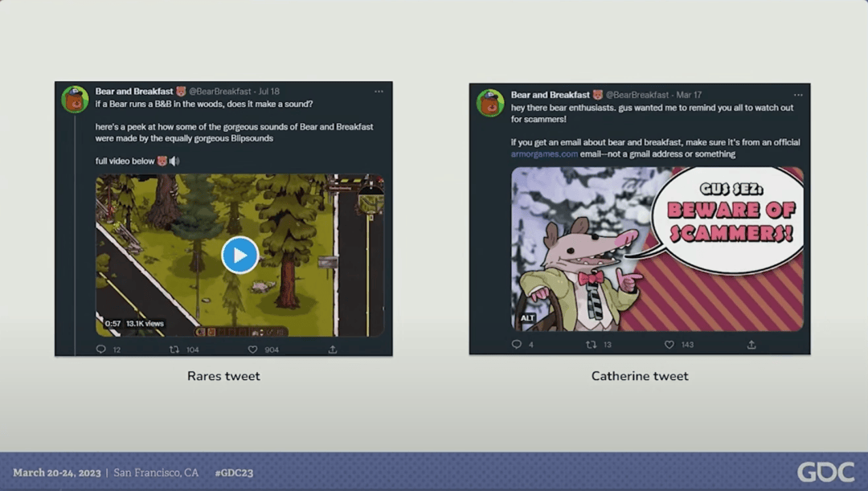Image resolution: width=868 pixels, height=491 pixels.
Task: Click the GDC logo in footer
Action: click(825, 473)
